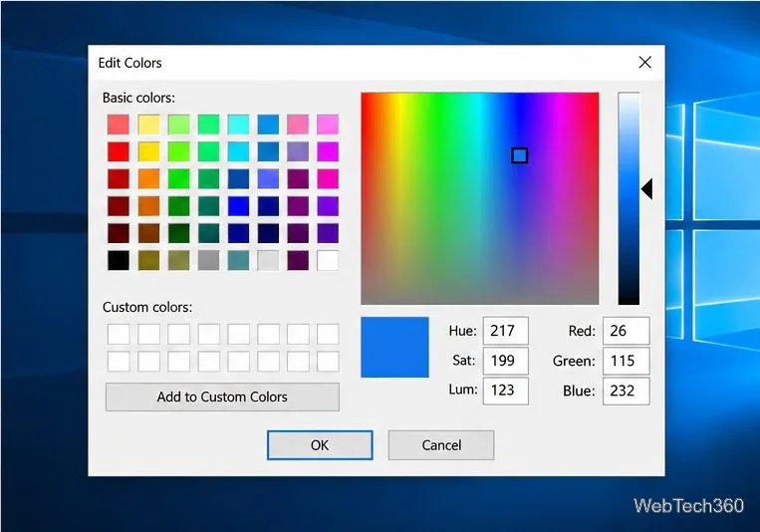Select first custom color slot in lower row

[119, 362]
